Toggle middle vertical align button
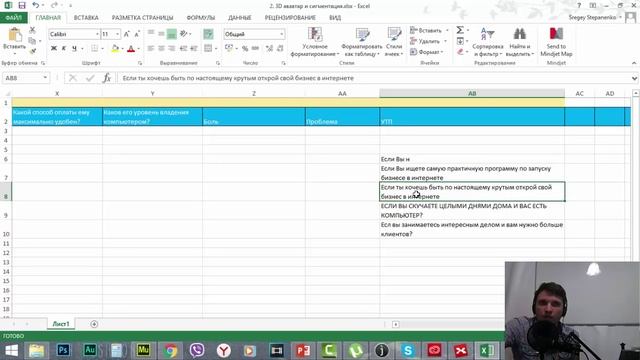The height and width of the screenshot is (360, 640). coord(162,34)
